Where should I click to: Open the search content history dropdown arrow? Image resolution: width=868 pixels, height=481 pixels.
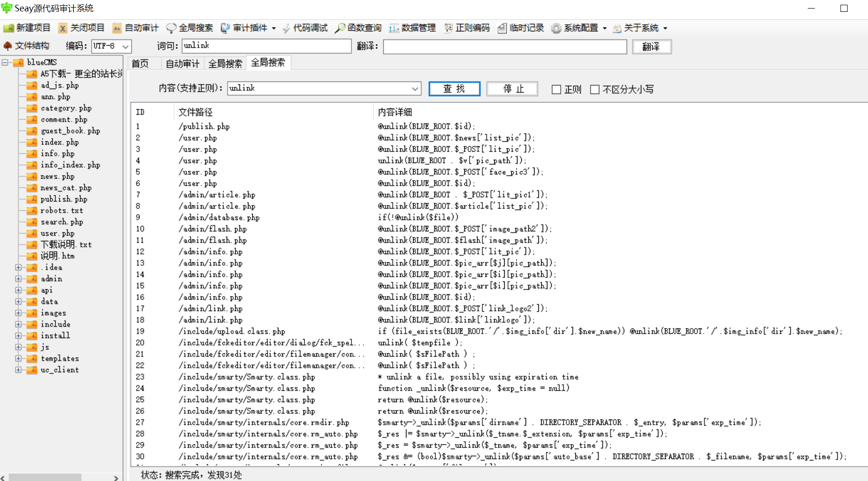point(415,89)
